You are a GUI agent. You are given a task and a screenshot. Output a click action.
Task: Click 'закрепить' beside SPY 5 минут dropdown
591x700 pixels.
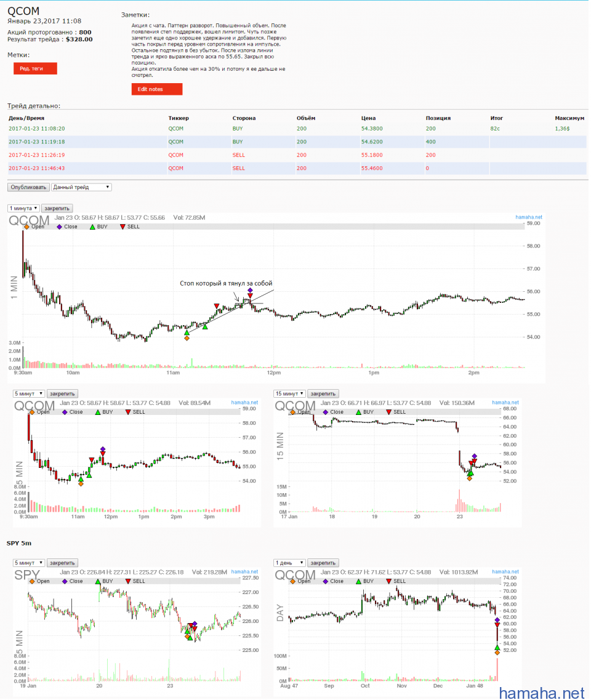click(62, 563)
